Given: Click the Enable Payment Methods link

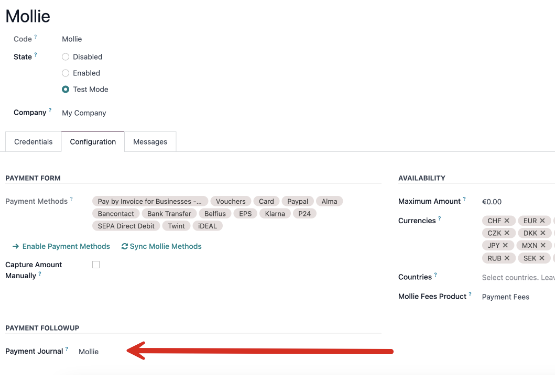Looking at the screenshot, I should tap(66, 246).
